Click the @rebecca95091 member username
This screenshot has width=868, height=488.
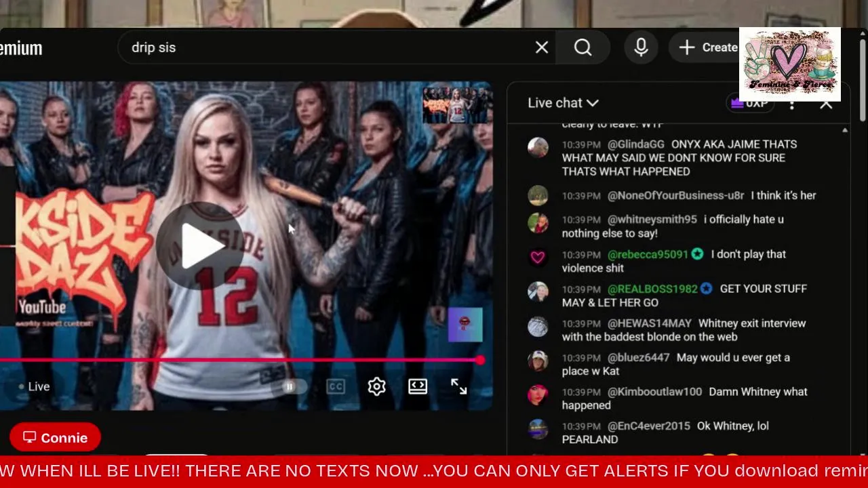(x=648, y=254)
